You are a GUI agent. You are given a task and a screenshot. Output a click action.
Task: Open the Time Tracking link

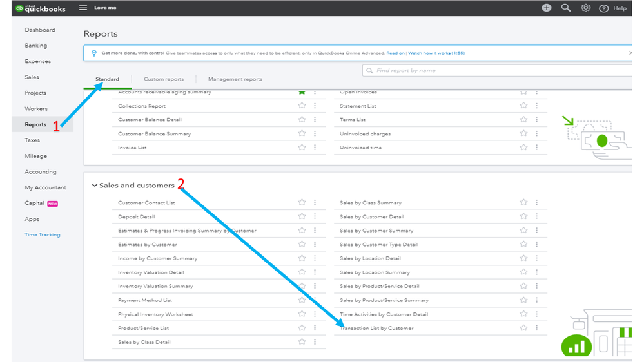coord(43,234)
